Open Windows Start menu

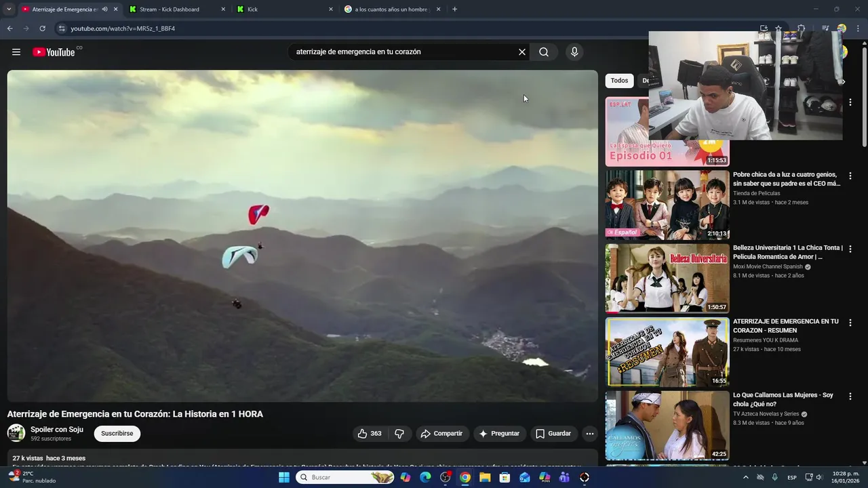pos(284,477)
